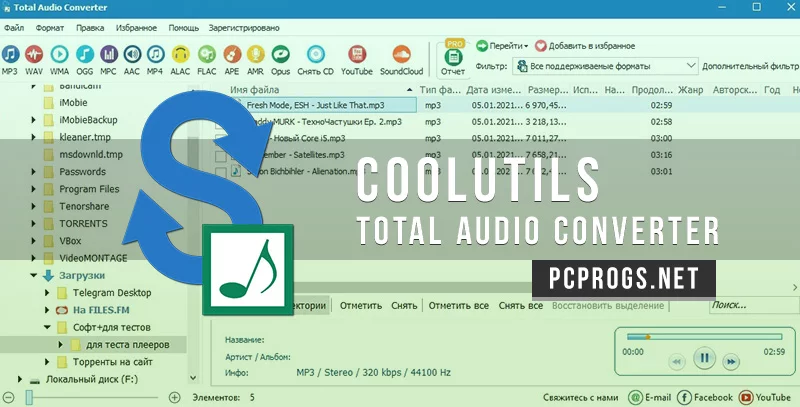Open the Файл menu
The width and height of the screenshot is (800, 407).
pyautogui.click(x=13, y=28)
